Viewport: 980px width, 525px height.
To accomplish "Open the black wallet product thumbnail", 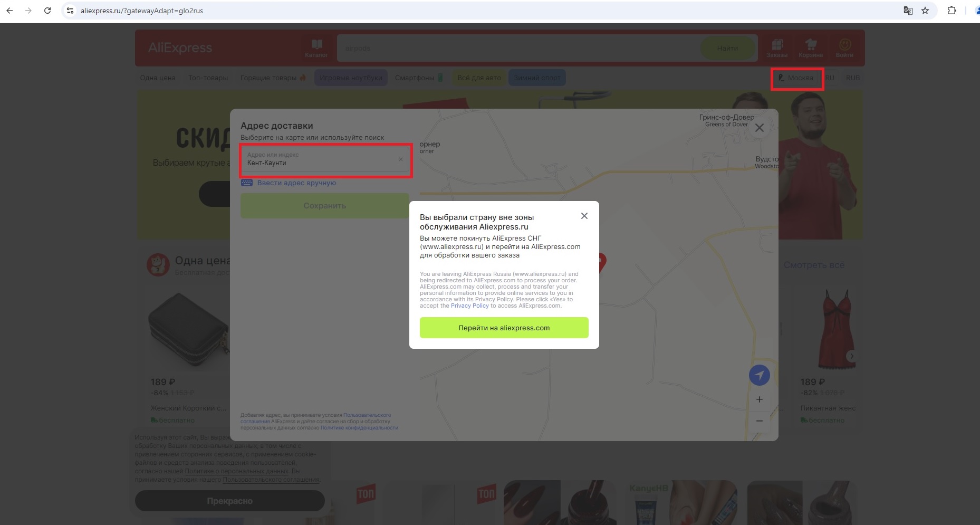I will (189, 330).
